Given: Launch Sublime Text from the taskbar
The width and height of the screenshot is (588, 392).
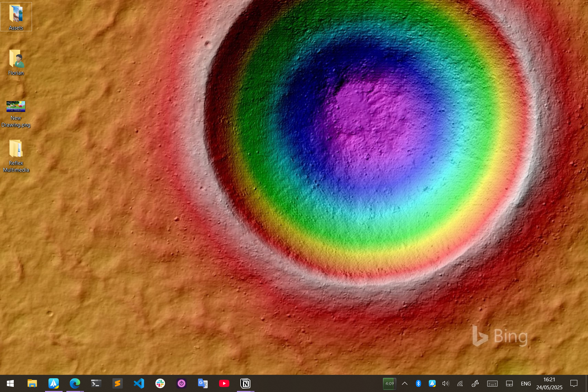Looking at the screenshot, I should point(117,383).
